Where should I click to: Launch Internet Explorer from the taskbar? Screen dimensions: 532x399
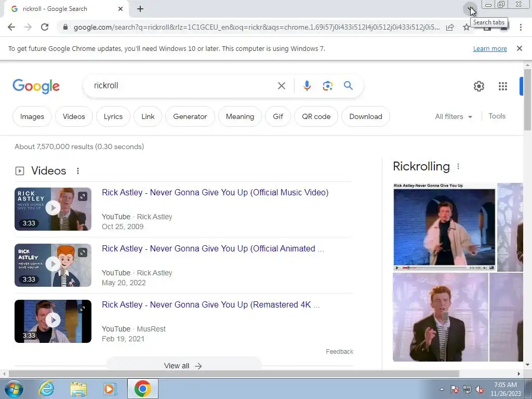click(x=46, y=389)
